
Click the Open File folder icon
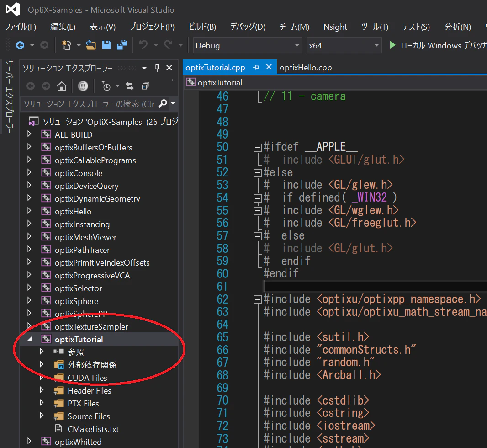pyautogui.click(x=91, y=45)
